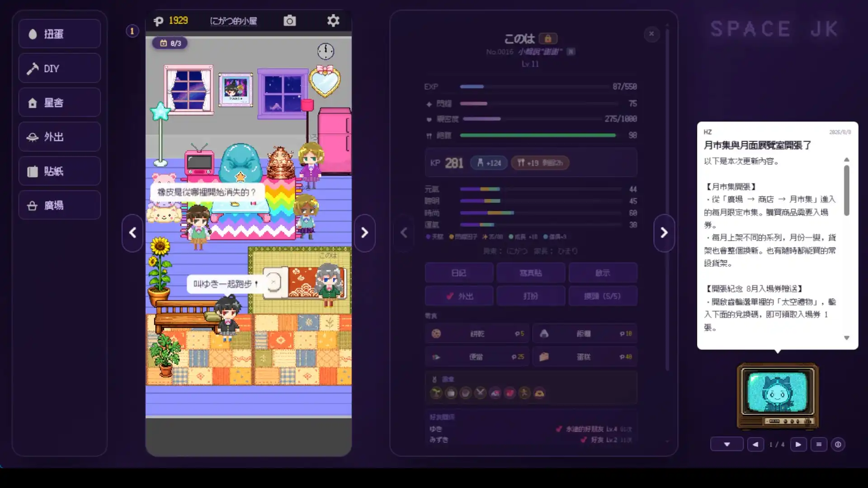Screen dimensions: 868x488
Task: Click the news headline 月市集與月面展覽室開張了
Action: 757,145
